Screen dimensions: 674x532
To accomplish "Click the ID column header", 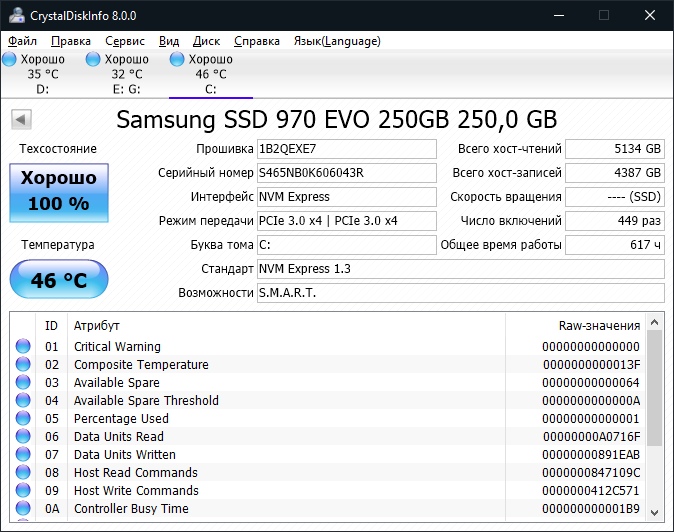I will (51, 326).
